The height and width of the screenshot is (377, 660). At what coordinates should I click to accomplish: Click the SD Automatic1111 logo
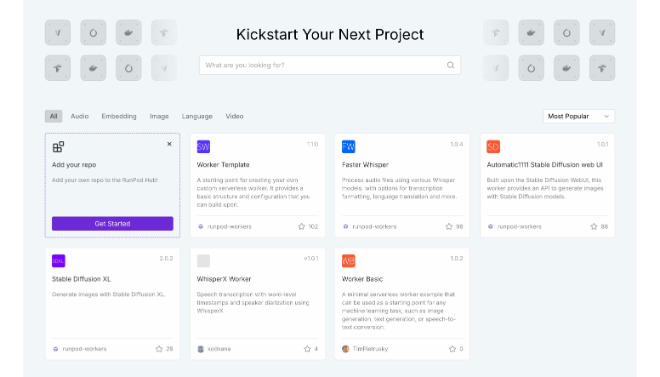click(493, 146)
